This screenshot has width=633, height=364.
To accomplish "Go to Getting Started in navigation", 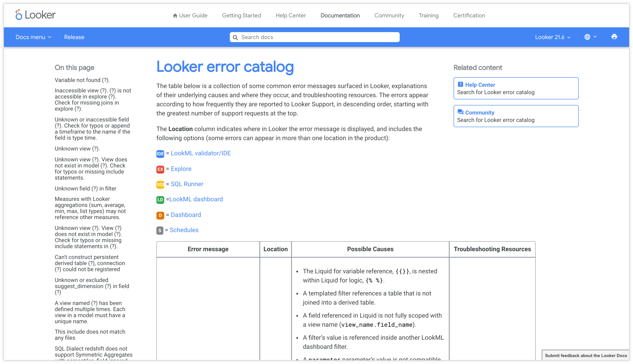I will click(241, 15).
